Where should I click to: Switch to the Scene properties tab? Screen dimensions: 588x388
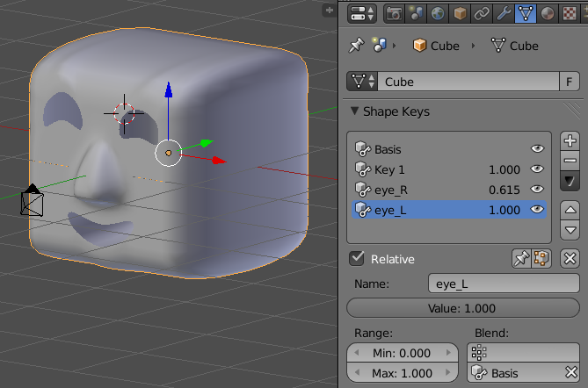[416, 13]
